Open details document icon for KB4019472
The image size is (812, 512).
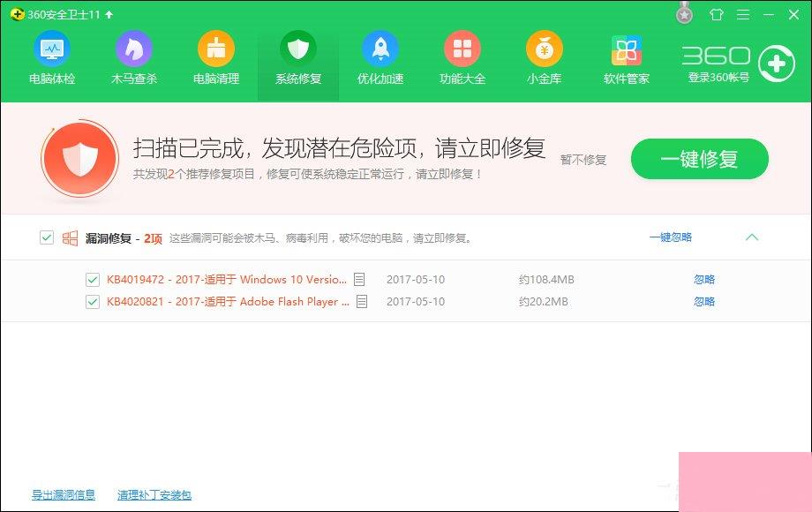coord(359,280)
